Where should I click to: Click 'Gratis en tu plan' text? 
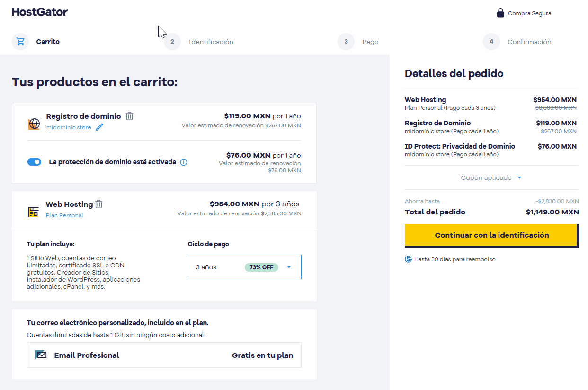point(262,355)
